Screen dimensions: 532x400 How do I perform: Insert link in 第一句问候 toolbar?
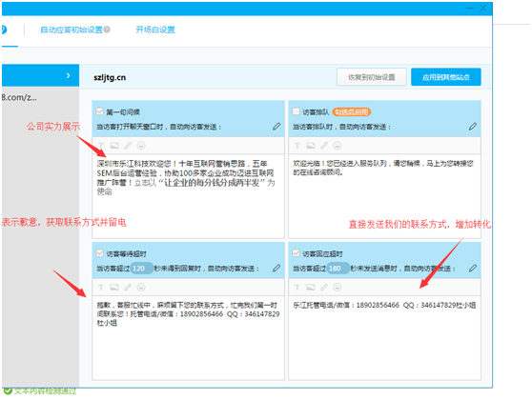(128, 146)
